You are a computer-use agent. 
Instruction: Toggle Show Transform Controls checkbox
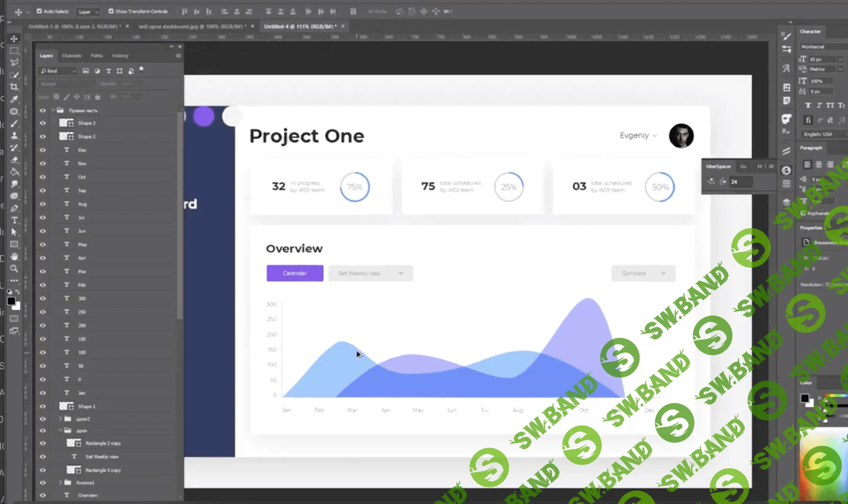[x=111, y=11]
